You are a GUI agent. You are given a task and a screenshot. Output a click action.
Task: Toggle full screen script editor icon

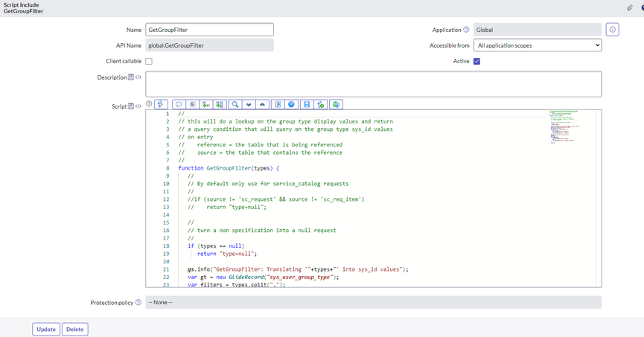(x=278, y=104)
